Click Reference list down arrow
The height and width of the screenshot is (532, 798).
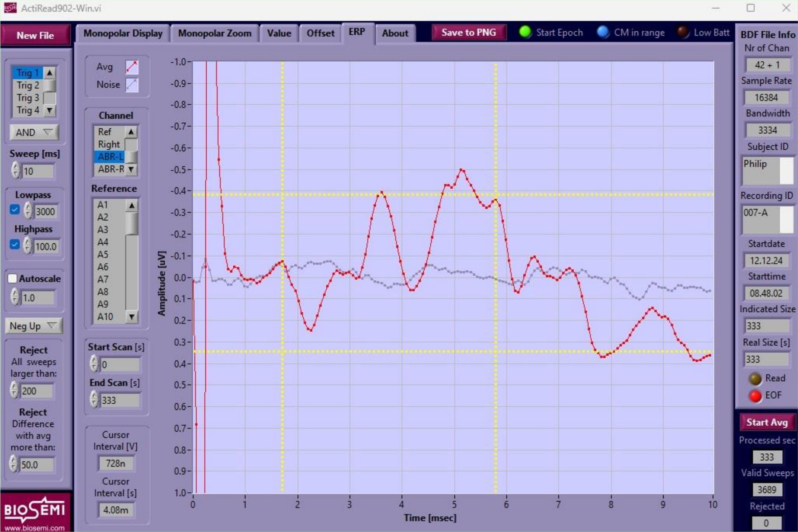point(132,317)
